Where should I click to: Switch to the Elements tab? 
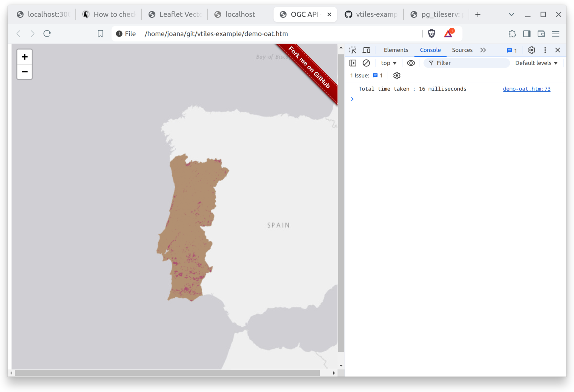(396, 50)
